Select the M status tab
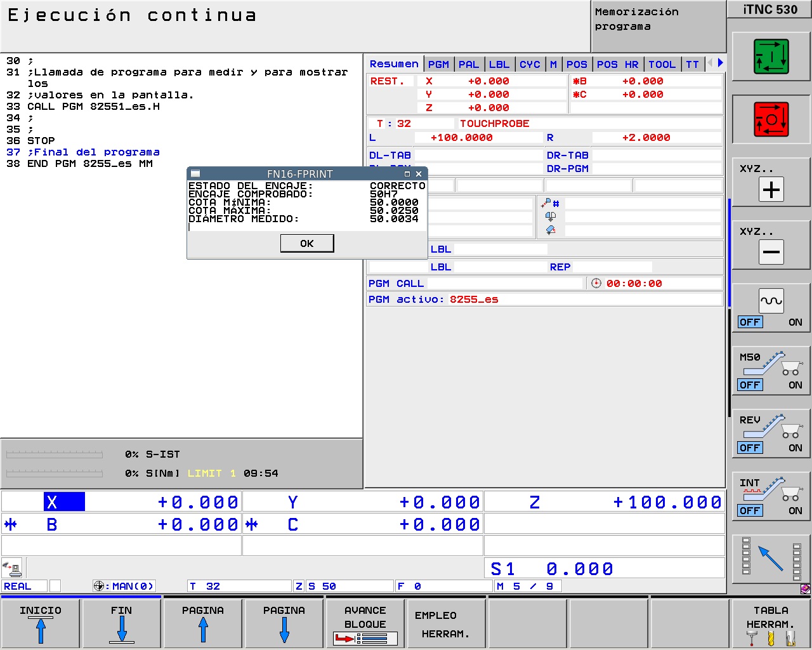The image size is (812, 650). click(x=553, y=64)
